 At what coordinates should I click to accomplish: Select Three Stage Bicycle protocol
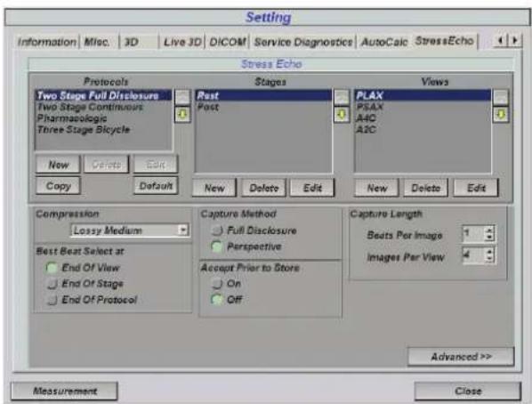(x=103, y=129)
